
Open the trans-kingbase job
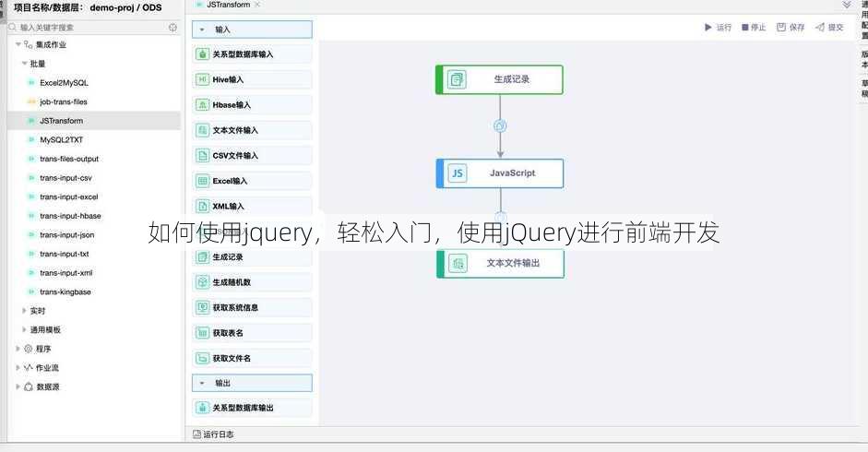click(x=65, y=291)
